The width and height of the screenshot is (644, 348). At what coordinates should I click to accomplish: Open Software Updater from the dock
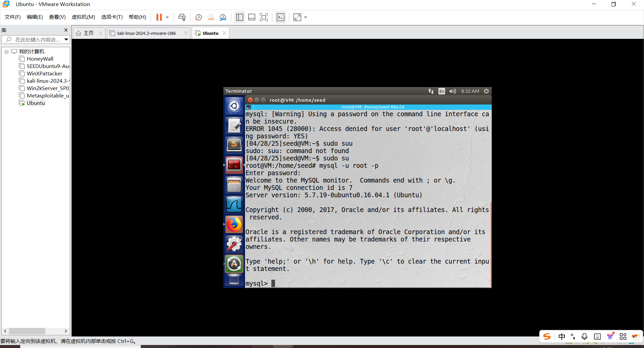[x=234, y=264]
